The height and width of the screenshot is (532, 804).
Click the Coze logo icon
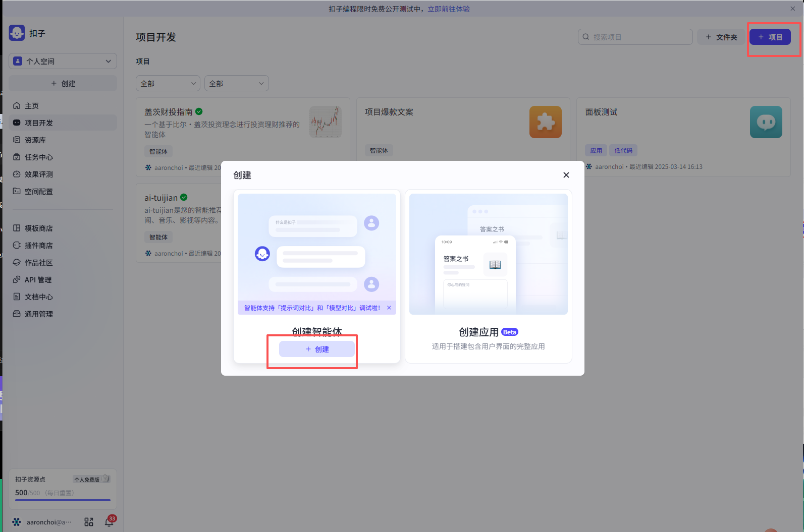[x=17, y=33]
